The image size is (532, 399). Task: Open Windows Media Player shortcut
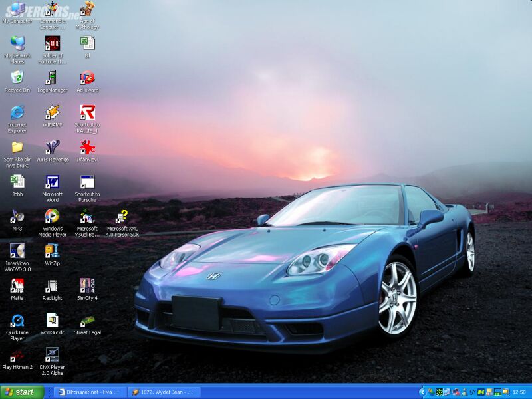tap(52, 216)
